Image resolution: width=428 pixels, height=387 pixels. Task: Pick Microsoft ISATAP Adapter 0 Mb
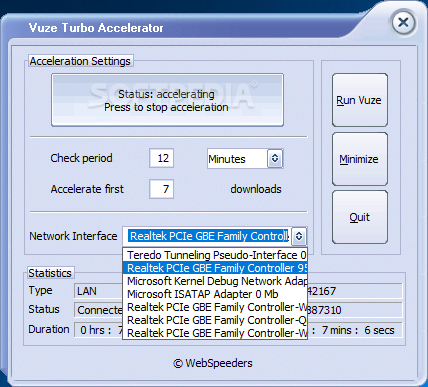coord(215,294)
